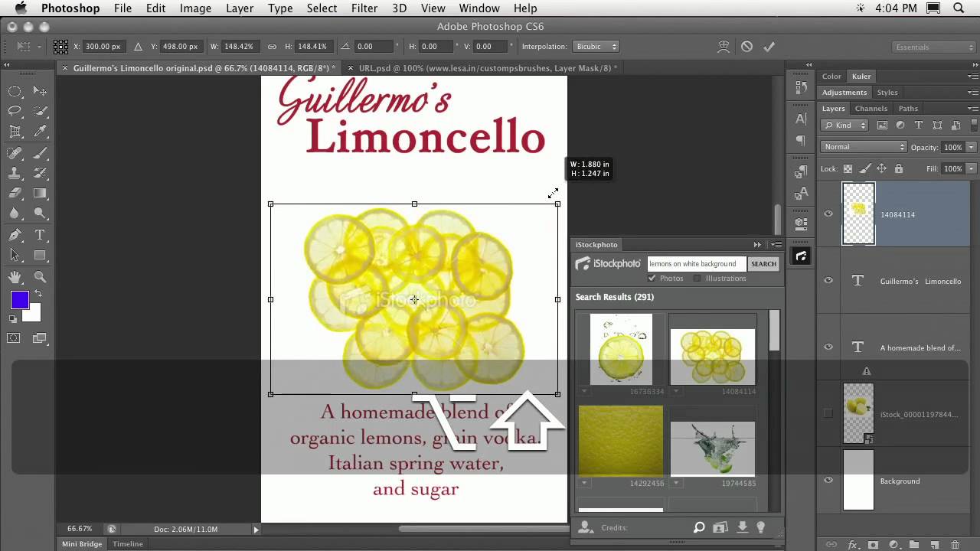Select the Dodge tool

[x=41, y=214]
